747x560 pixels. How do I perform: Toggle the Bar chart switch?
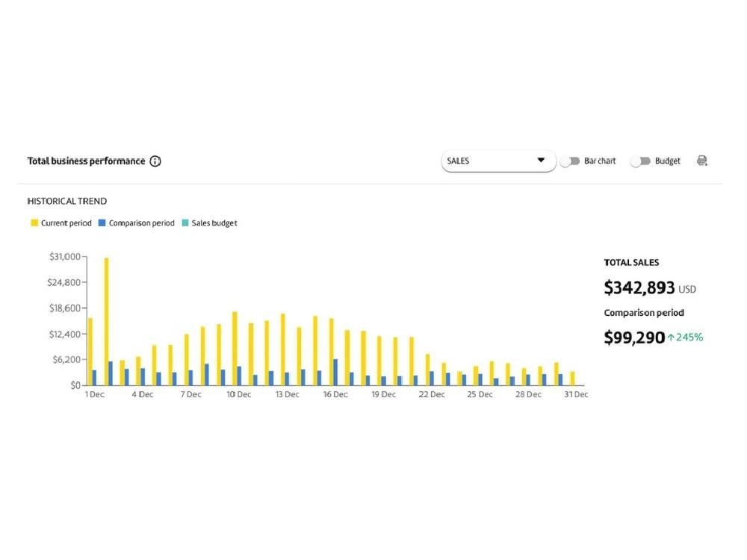[570, 161]
